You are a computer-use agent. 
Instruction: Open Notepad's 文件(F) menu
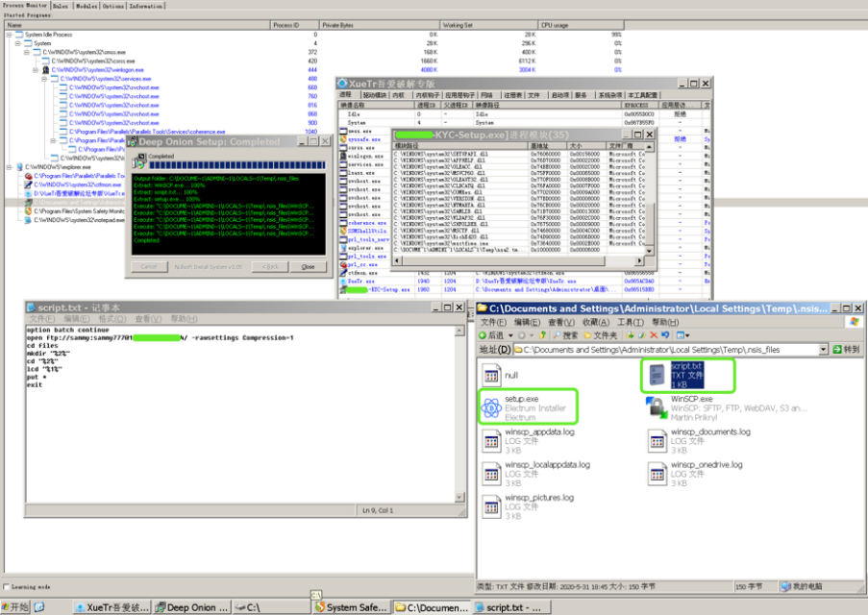(x=41, y=318)
